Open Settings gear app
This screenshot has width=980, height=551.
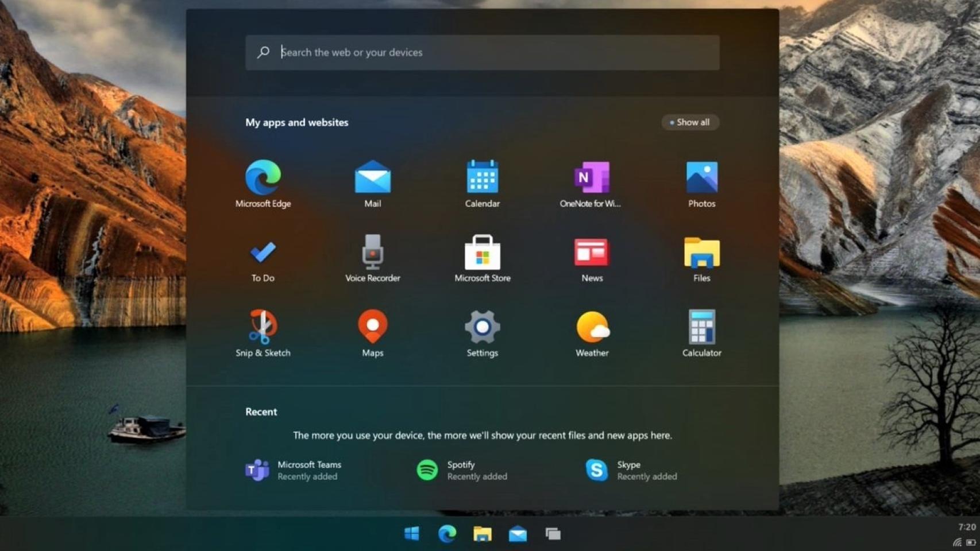point(483,333)
